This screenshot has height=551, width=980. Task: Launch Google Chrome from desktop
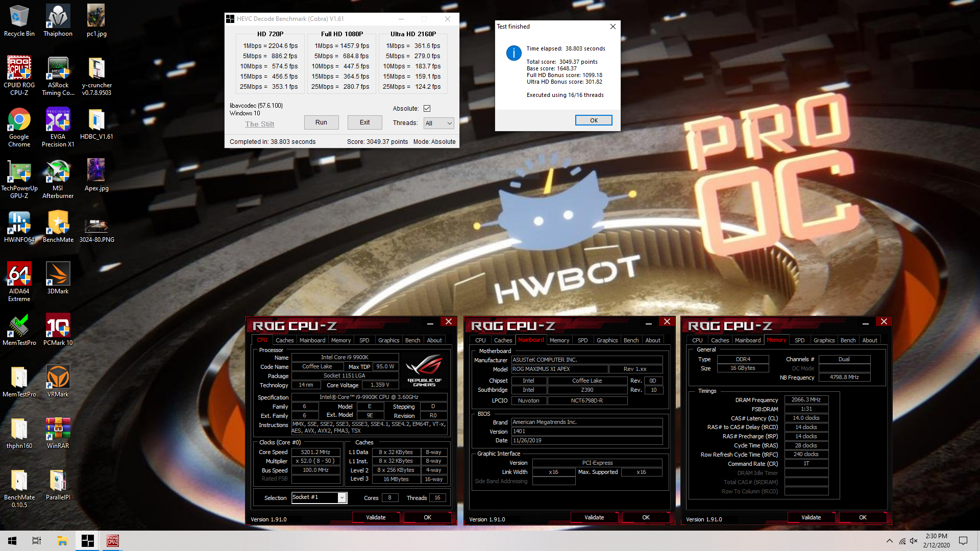pyautogui.click(x=19, y=128)
